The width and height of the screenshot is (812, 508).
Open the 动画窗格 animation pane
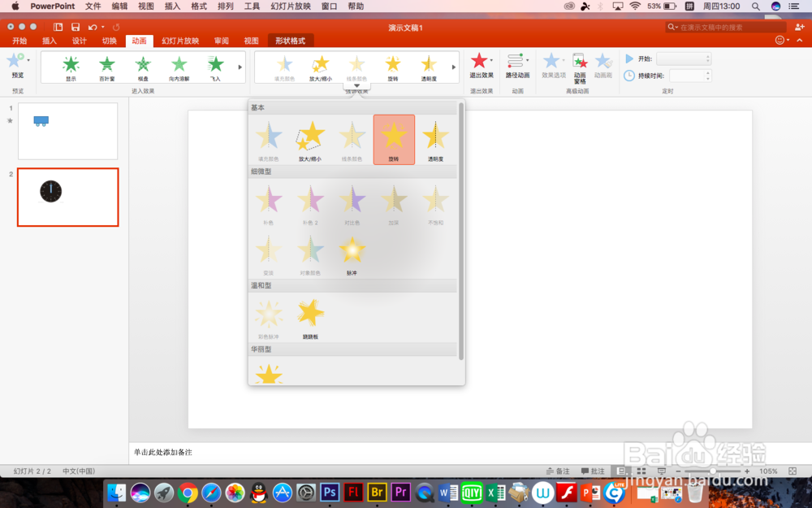[580, 68]
